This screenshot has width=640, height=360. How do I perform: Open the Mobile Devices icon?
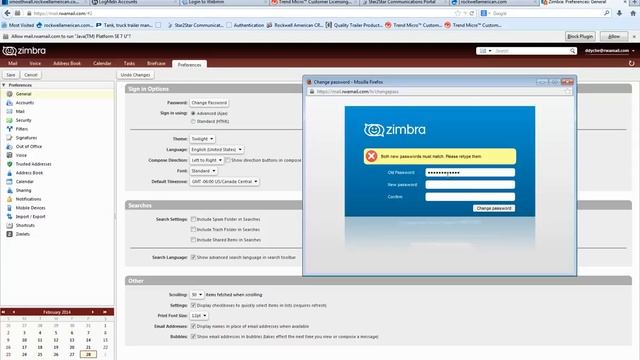pyautogui.click(x=9, y=208)
